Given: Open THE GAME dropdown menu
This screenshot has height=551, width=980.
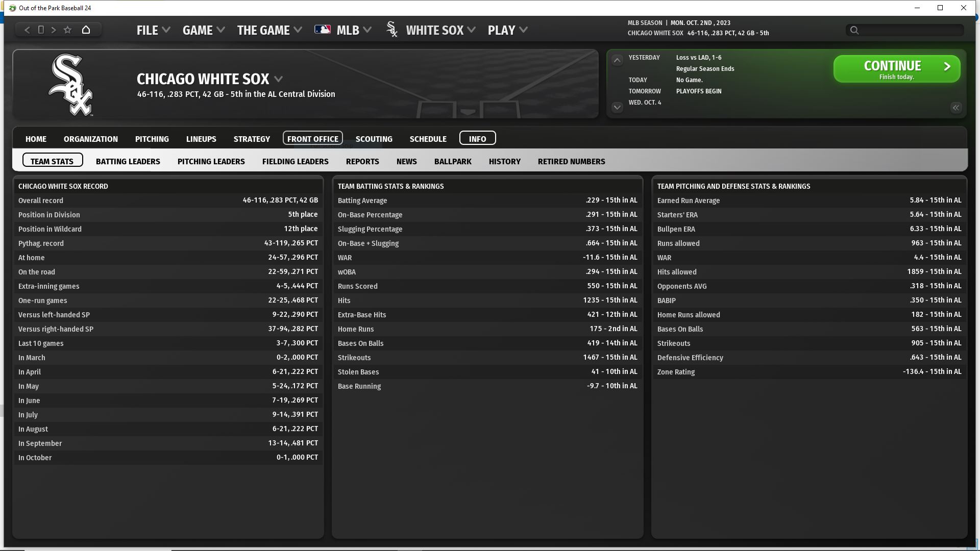Looking at the screenshot, I should click(269, 30).
